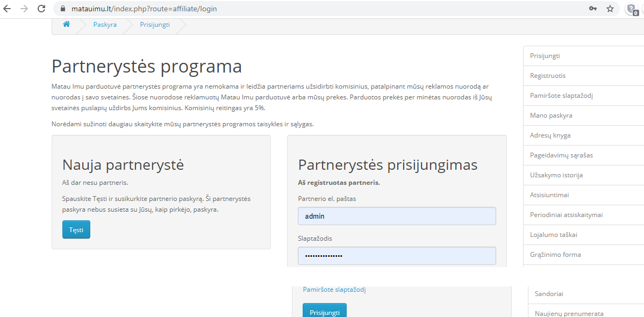Screen dimensions: 644x317
Task: Click the "Partnerystės programa" page heading
Action: pos(147,67)
